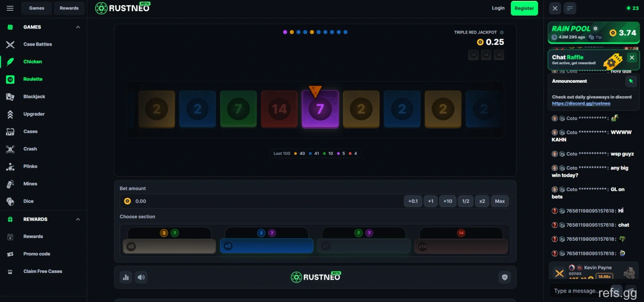Viewport: 644px width, 302px height.
Task: Click the Case Battles crossed swords icon
Action: [x=10, y=44]
